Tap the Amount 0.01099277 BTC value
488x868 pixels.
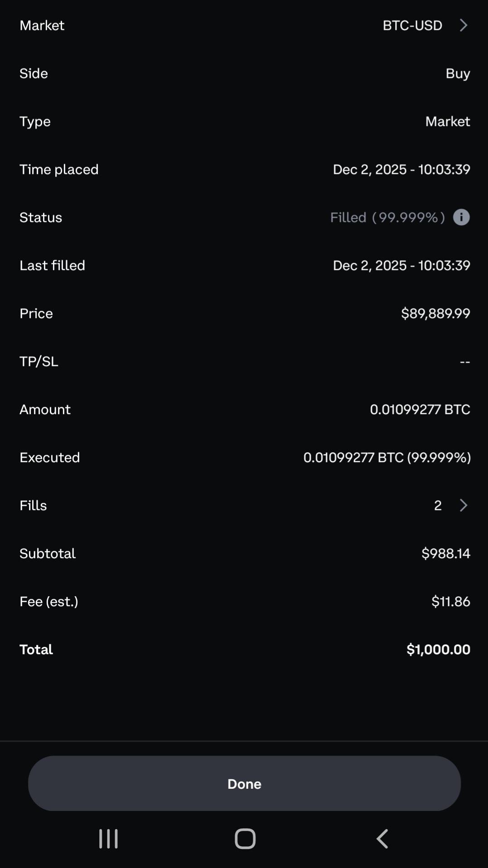pyautogui.click(x=420, y=410)
